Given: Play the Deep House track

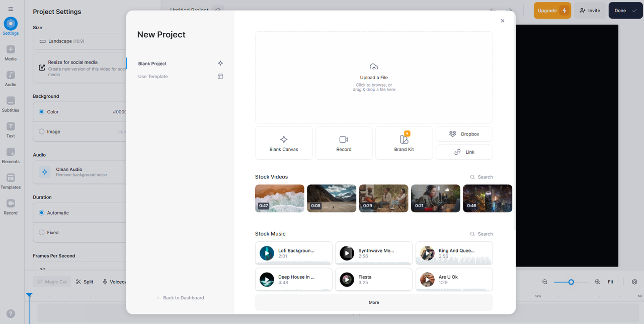Looking at the screenshot, I should [267, 280].
